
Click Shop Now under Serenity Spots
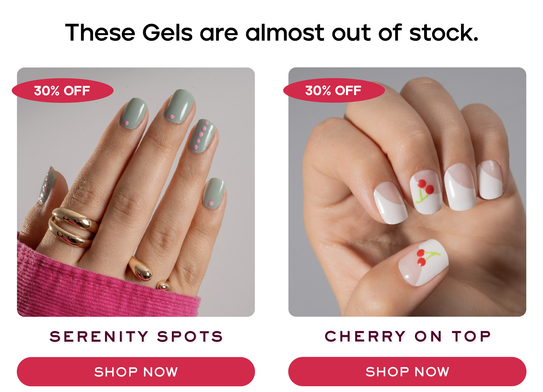(136, 372)
